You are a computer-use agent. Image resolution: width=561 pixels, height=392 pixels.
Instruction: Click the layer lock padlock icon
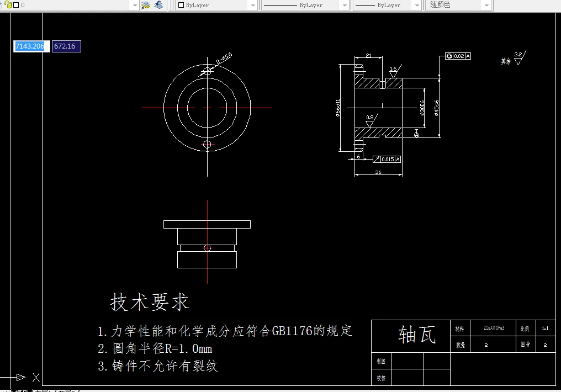point(8,6)
